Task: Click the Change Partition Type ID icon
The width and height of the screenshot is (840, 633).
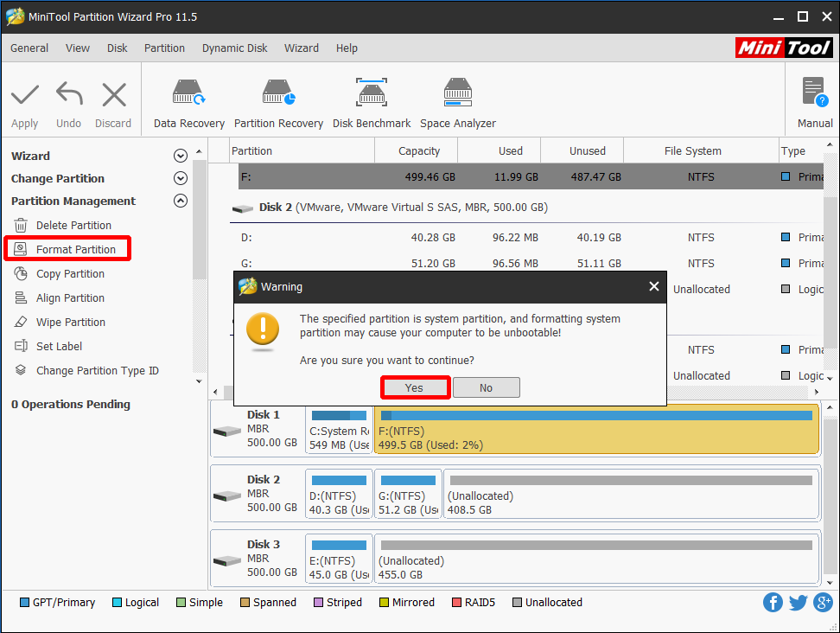Action: 21,370
